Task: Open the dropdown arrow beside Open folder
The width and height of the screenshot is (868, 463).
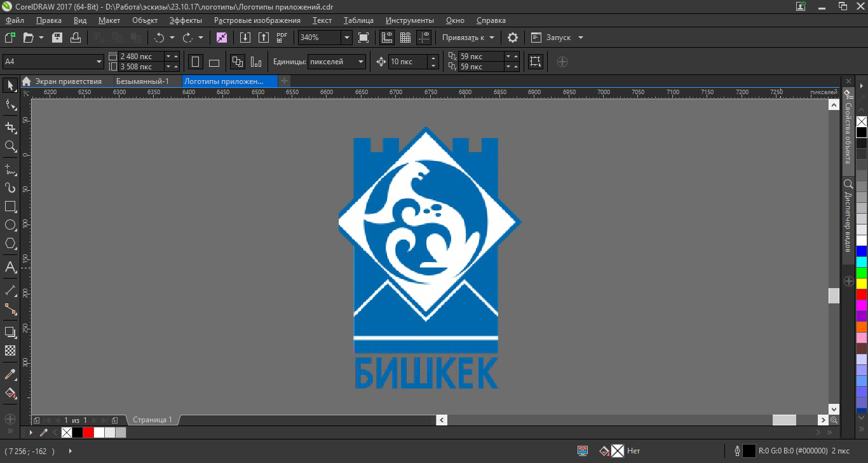Action: coord(41,38)
